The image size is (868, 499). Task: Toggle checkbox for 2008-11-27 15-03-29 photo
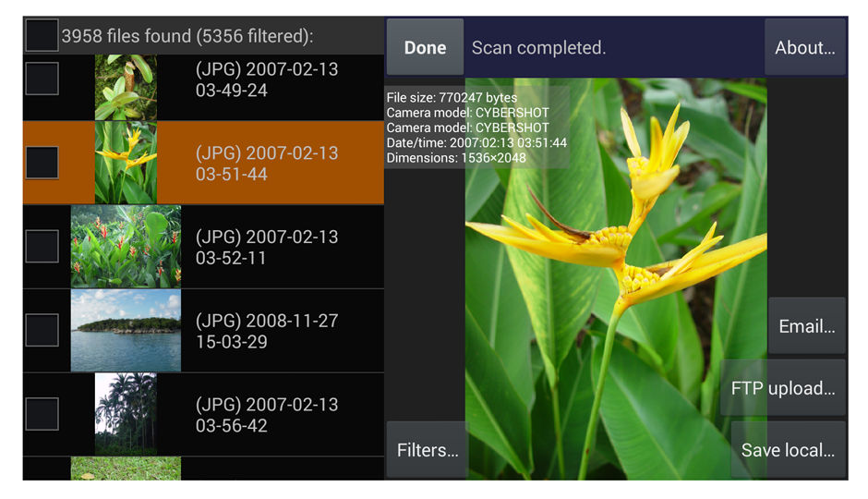pos(42,330)
